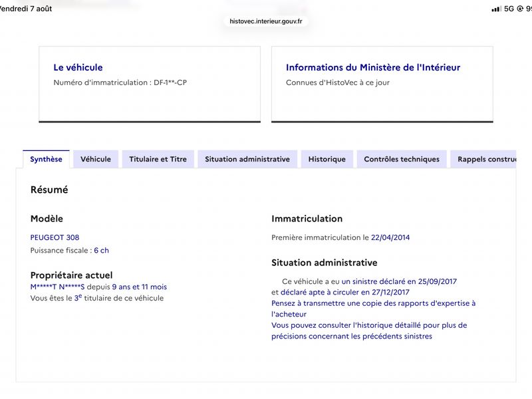The width and height of the screenshot is (532, 399).
Task: Click the Résumé heading
Action: click(x=49, y=190)
